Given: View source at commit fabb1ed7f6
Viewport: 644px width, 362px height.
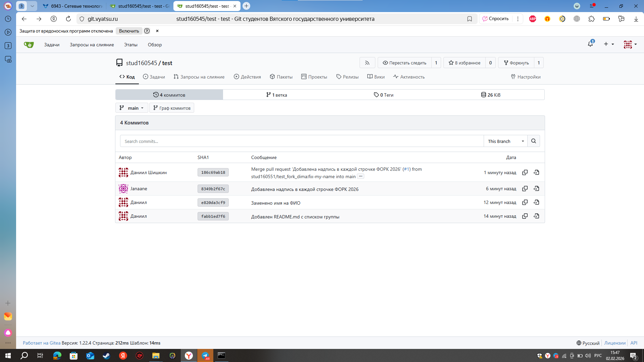Looking at the screenshot, I should coord(536,216).
